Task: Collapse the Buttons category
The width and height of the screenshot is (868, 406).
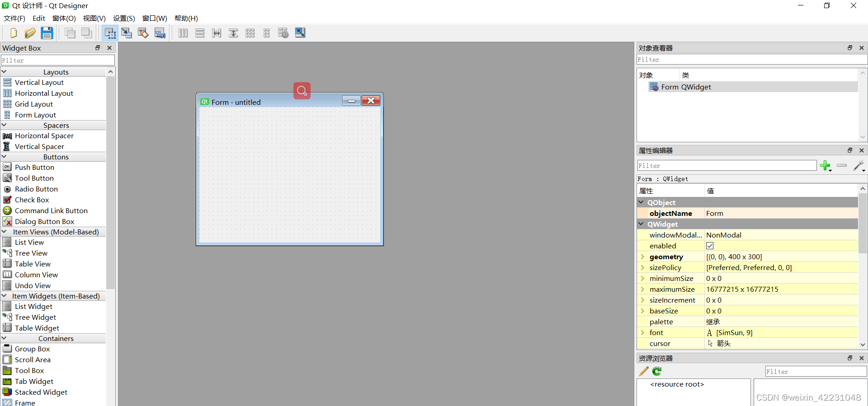Action: [x=4, y=157]
